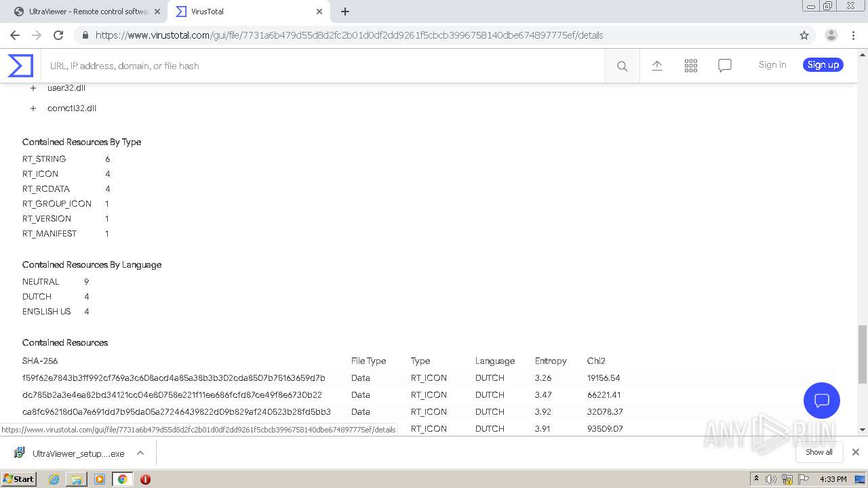Click Show all downloads button
Image resolution: width=868 pixels, height=488 pixels.
pos(819,452)
